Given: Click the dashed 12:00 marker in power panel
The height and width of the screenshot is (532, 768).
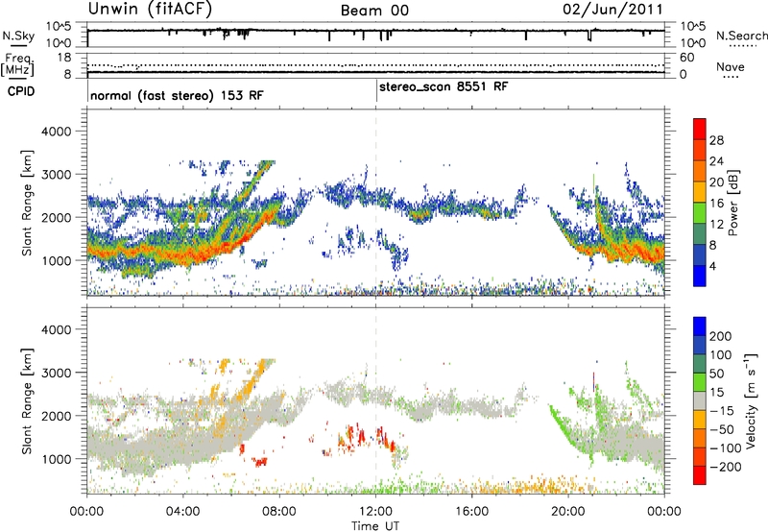Looking at the screenshot, I should (375, 203).
